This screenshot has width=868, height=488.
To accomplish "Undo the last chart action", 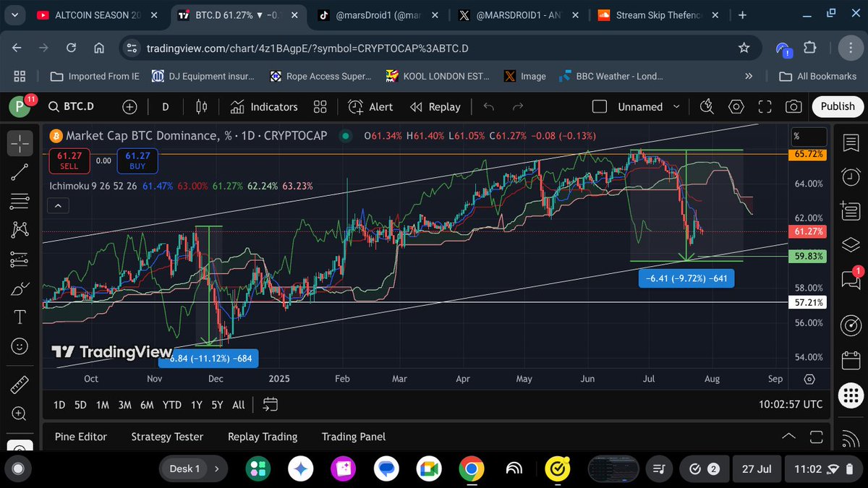I will click(x=488, y=106).
